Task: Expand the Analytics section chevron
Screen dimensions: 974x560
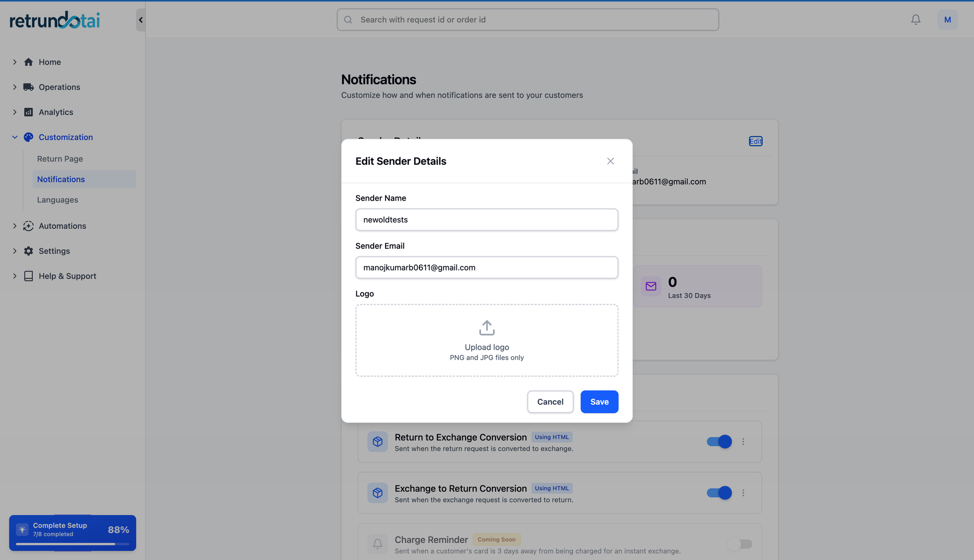Action: coord(15,112)
